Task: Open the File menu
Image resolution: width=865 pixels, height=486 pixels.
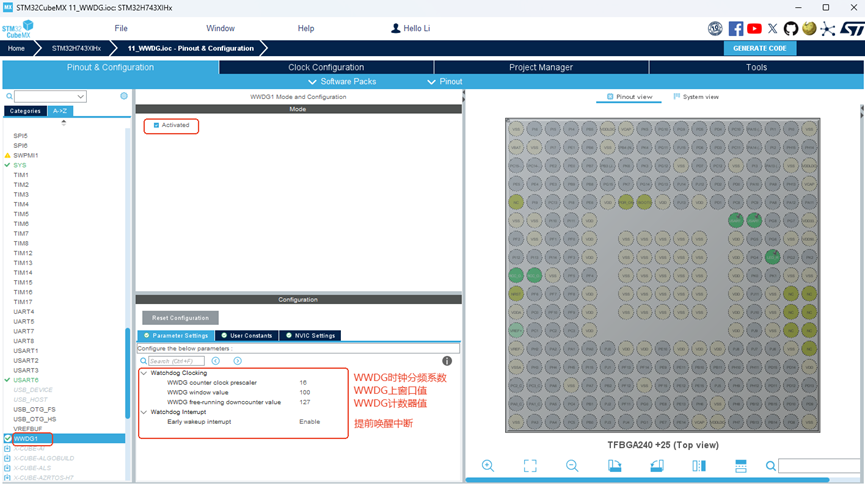Action: [x=121, y=28]
